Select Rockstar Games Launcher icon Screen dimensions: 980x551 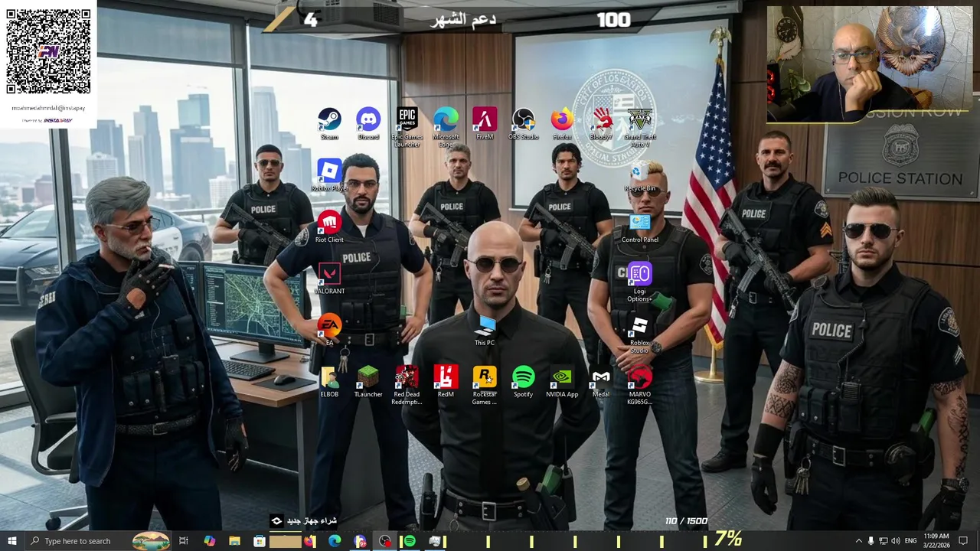[x=485, y=384]
